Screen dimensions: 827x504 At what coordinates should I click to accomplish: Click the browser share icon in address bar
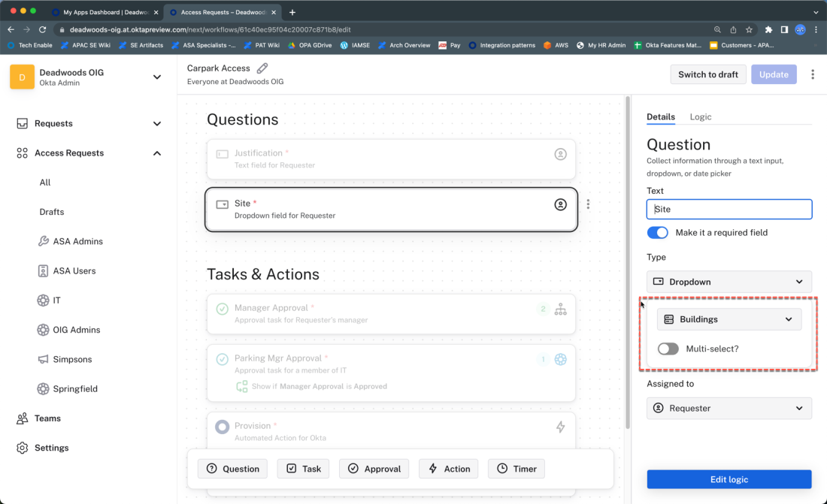pyautogui.click(x=733, y=29)
